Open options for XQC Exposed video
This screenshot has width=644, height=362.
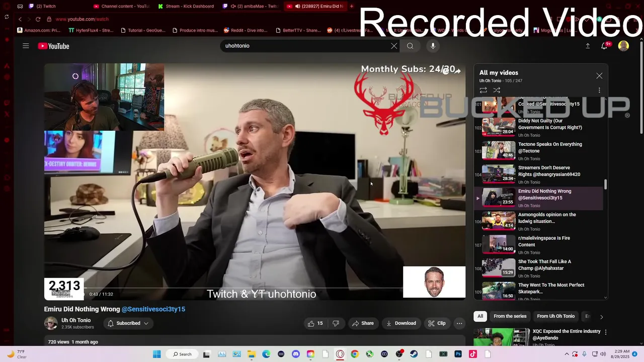(x=606, y=332)
